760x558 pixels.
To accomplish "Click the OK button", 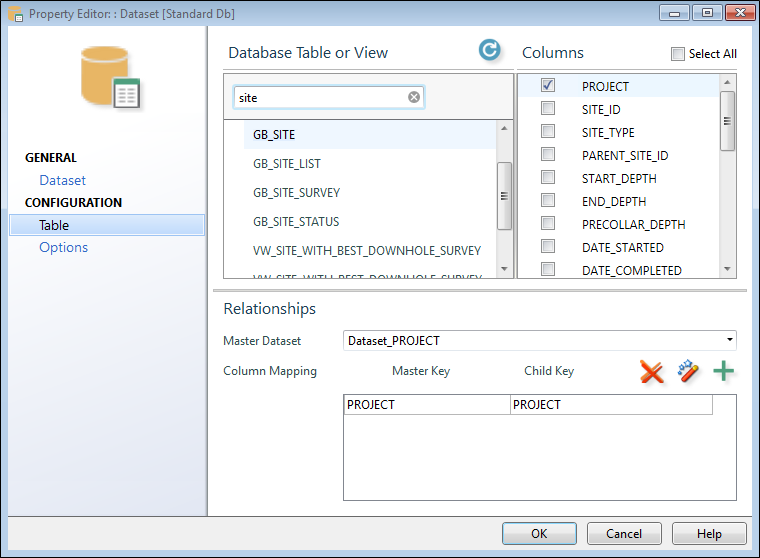I will coord(539,533).
